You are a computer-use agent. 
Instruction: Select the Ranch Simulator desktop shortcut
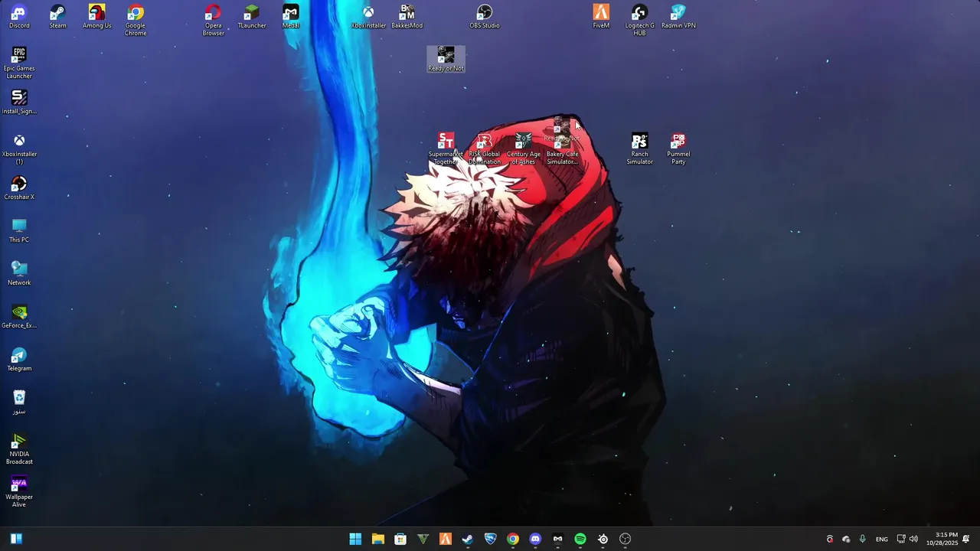(640, 148)
